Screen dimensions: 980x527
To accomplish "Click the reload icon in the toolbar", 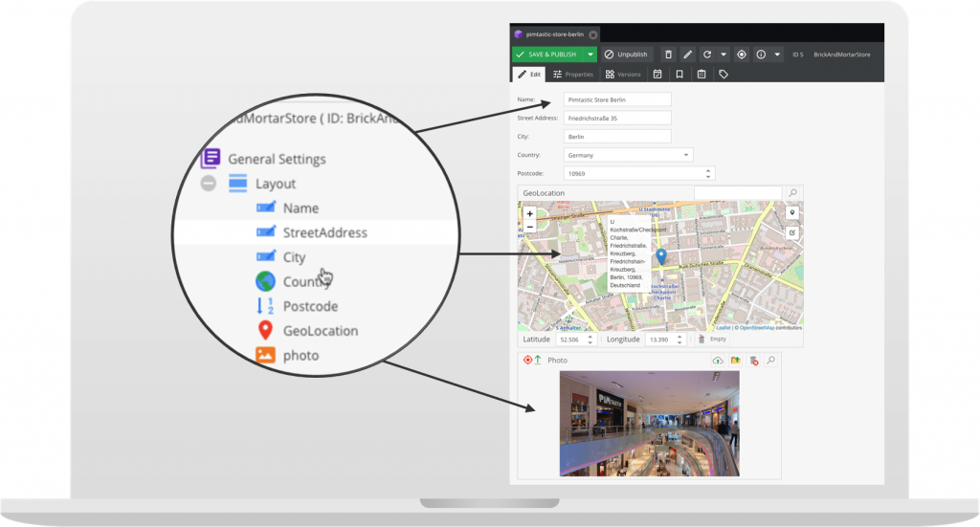I will pos(707,55).
